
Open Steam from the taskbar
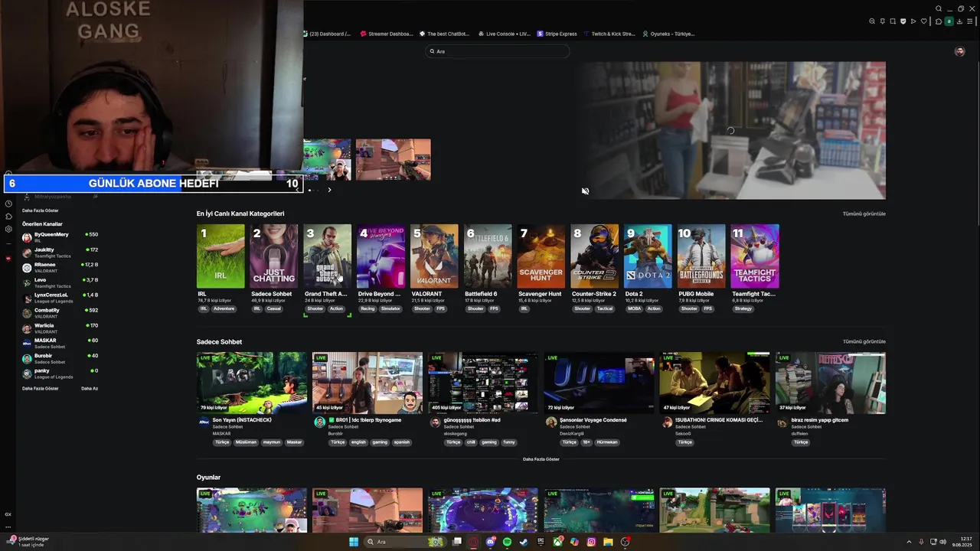tap(524, 542)
